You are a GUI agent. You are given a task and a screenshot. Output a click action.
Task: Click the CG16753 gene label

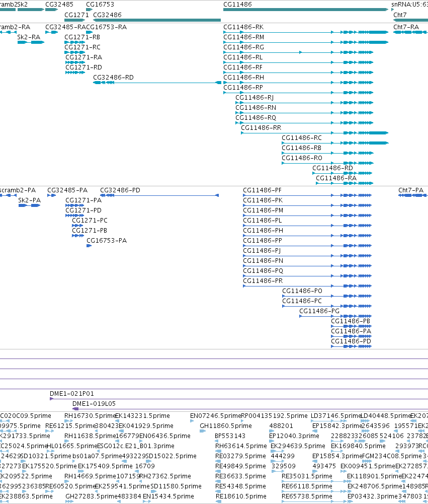click(100, 5)
